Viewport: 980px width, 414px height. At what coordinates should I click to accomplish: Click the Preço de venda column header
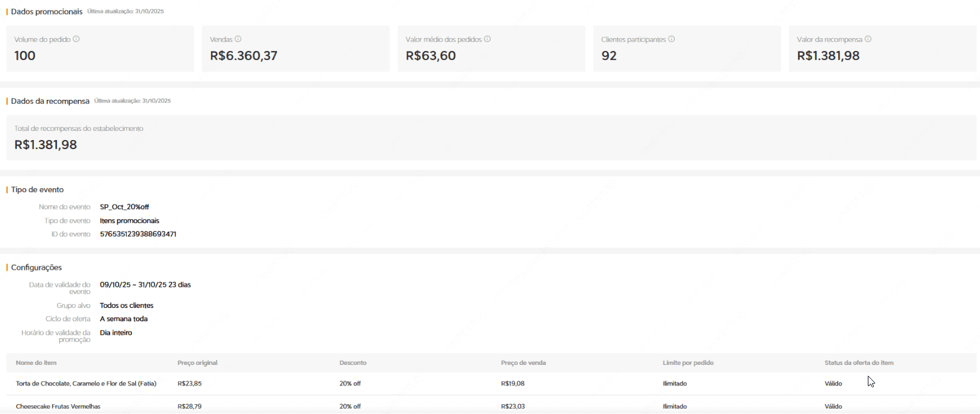click(523, 362)
